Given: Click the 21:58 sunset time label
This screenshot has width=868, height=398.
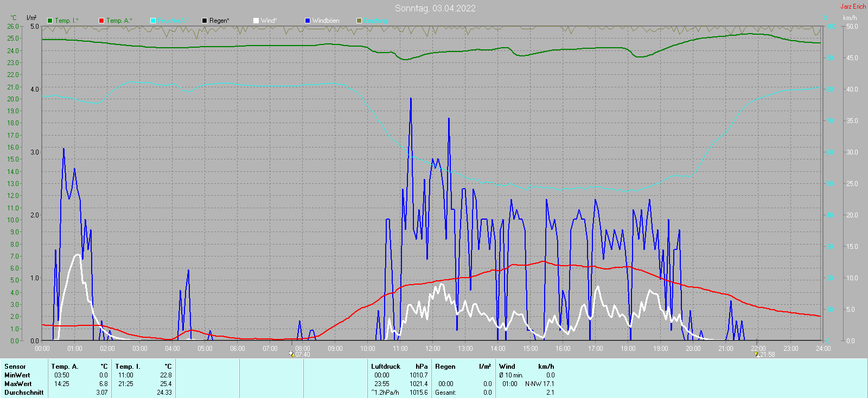Looking at the screenshot, I should click(x=767, y=355).
